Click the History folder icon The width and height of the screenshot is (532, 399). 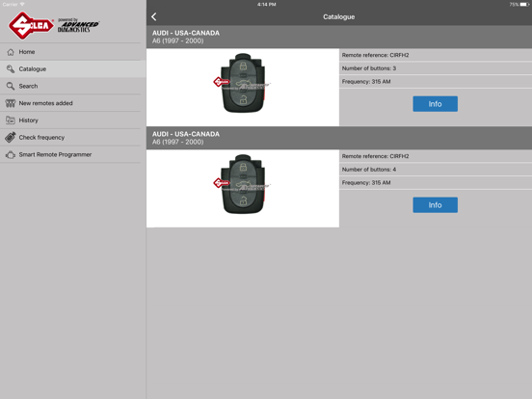[11, 120]
